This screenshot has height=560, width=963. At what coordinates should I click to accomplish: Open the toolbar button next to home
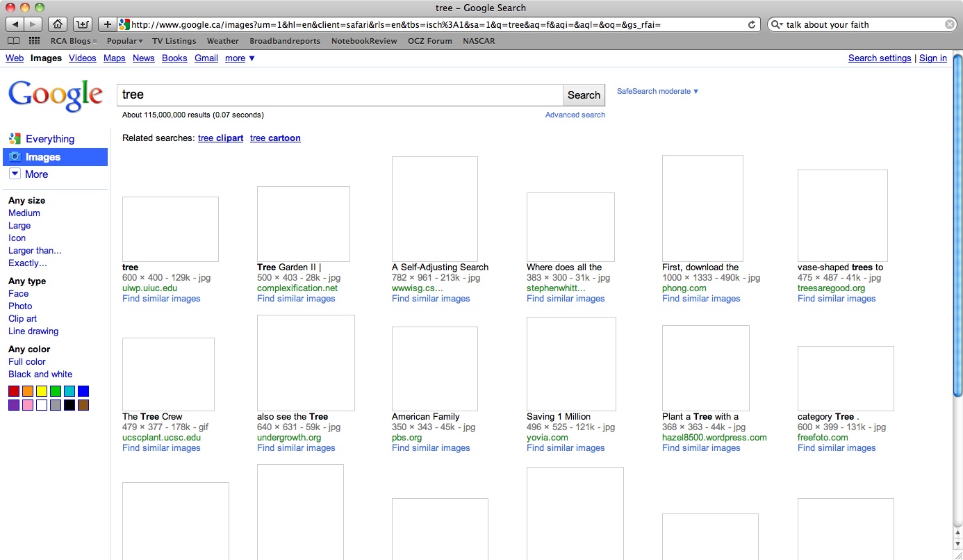[83, 24]
